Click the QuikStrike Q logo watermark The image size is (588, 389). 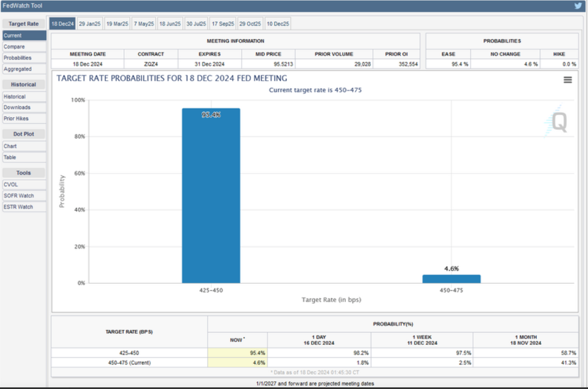point(559,122)
